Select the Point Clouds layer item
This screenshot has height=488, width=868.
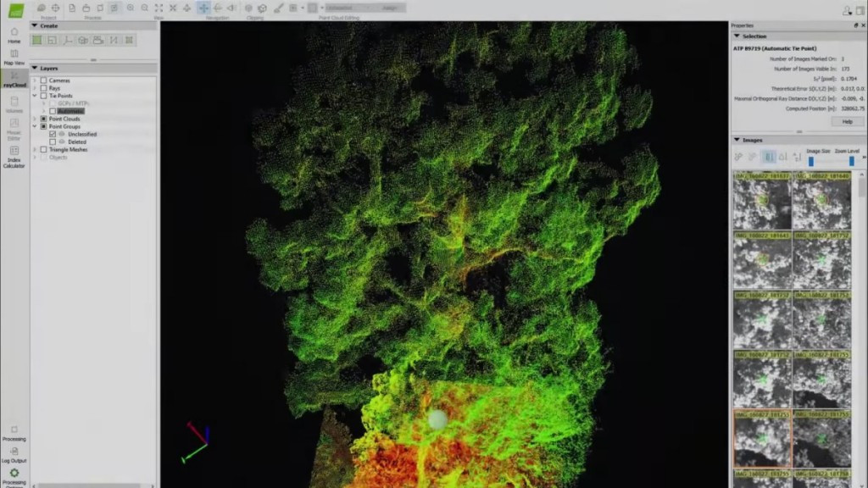(x=64, y=119)
